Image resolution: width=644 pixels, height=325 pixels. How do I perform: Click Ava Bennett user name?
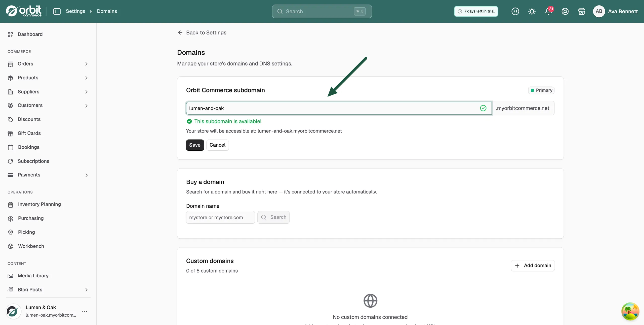coord(623,11)
